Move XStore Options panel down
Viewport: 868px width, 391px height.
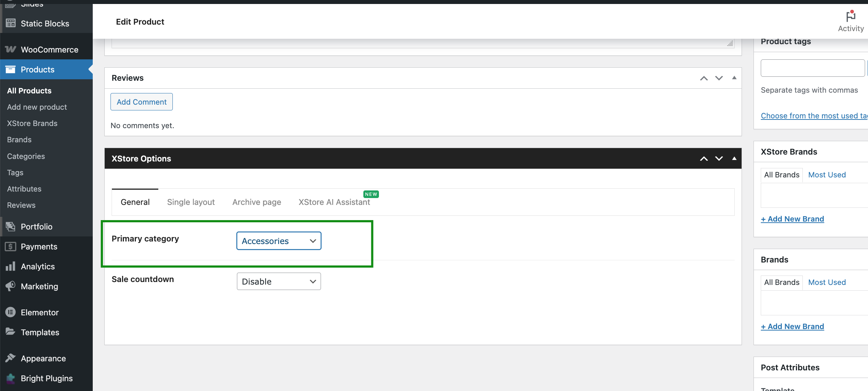click(x=719, y=159)
